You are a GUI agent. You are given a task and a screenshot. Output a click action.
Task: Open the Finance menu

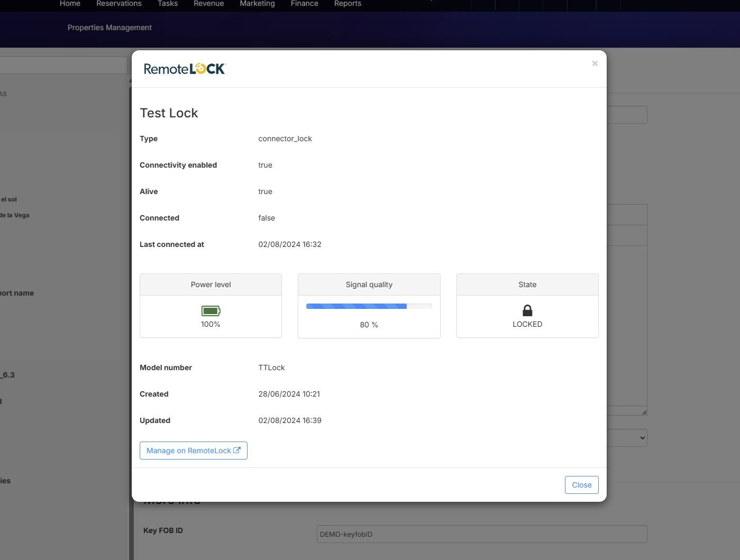point(305,4)
